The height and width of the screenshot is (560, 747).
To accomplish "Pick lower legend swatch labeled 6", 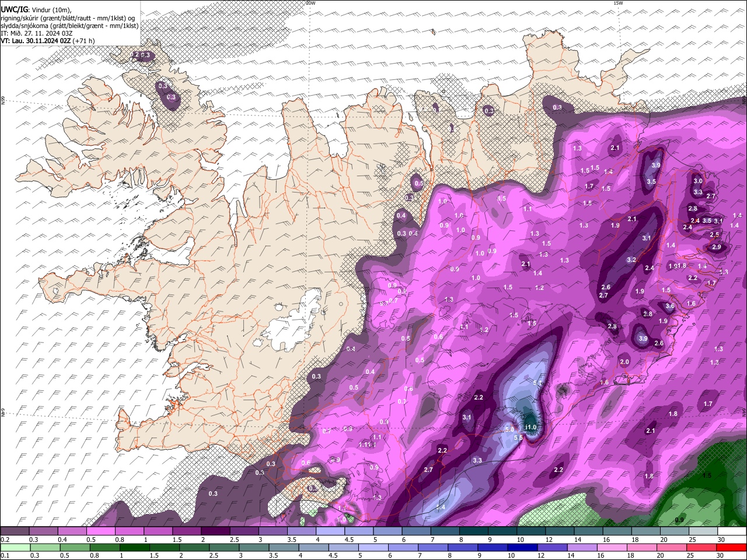I will (x=403, y=548).
